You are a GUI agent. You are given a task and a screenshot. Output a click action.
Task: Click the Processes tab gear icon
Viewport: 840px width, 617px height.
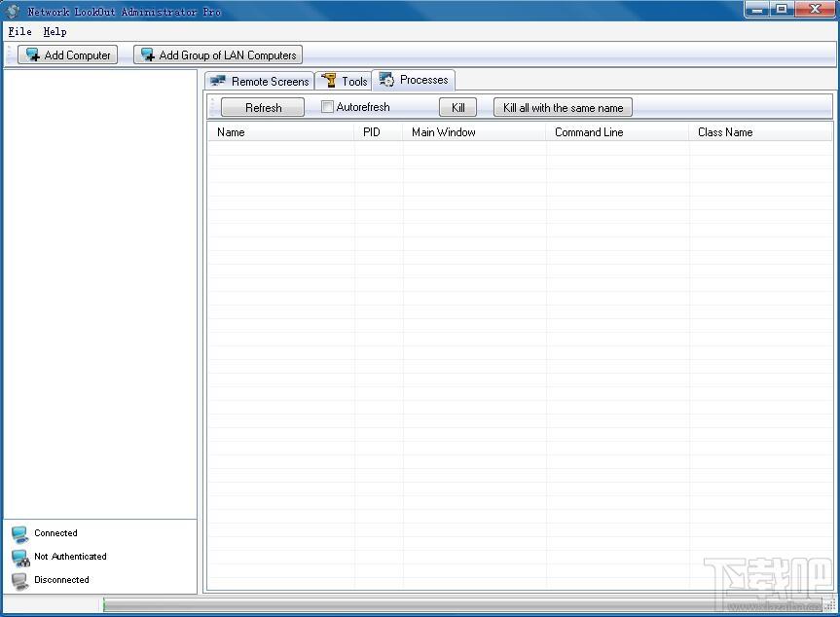point(386,80)
